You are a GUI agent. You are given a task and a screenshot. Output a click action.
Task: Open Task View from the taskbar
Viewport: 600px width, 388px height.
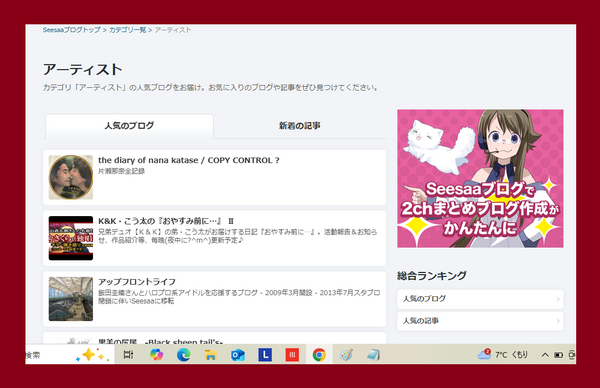[128, 355]
